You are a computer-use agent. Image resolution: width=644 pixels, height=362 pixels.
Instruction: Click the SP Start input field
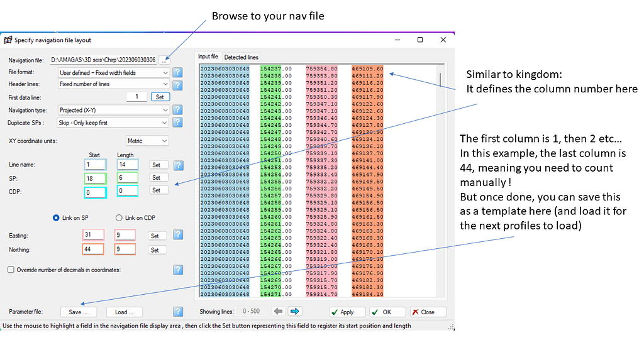click(x=96, y=178)
